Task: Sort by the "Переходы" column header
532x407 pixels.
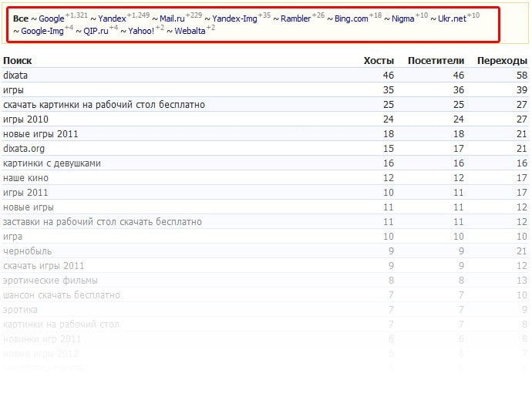Action: [x=502, y=61]
